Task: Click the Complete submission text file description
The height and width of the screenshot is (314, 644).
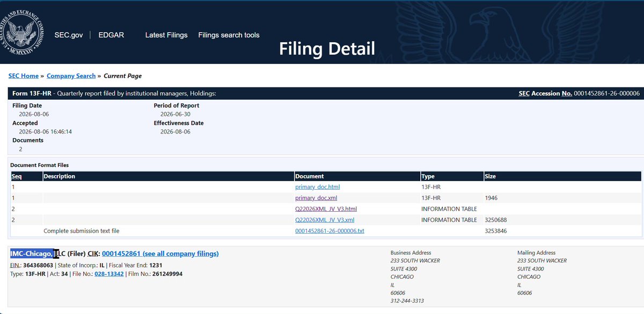Action: pos(82,231)
